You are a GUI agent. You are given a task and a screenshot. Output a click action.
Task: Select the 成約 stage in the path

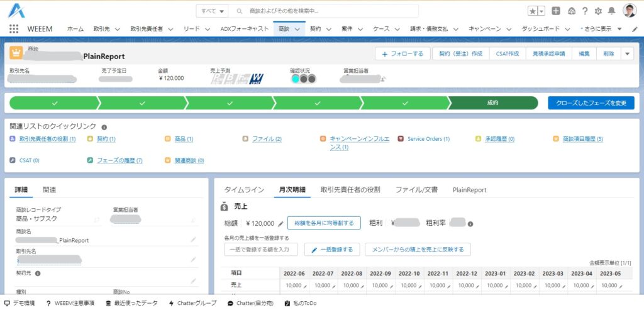click(x=493, y=103)
